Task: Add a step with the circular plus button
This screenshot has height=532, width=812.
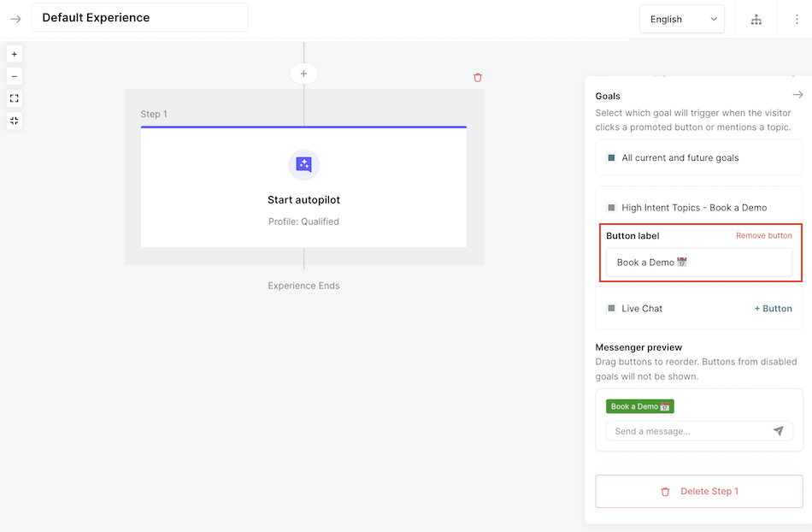Action: click(304, 74)
